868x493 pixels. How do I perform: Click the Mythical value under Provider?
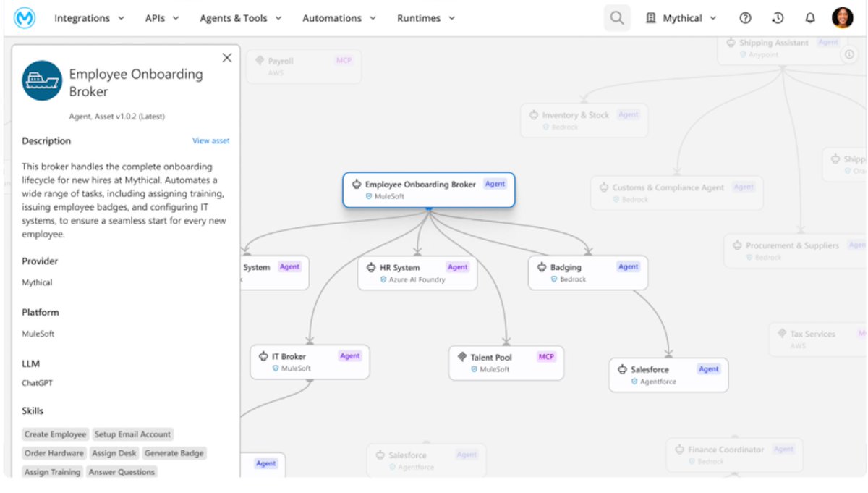pos(37,282)
